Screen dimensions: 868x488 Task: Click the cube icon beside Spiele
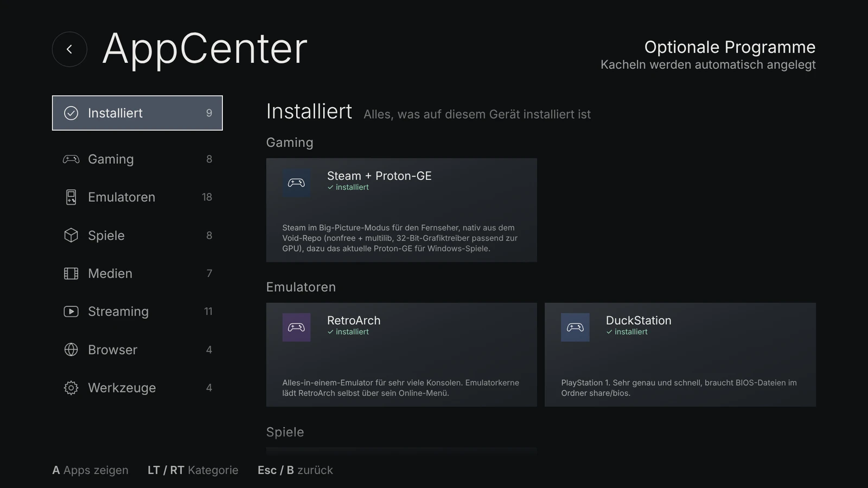pyautogui.click(x=71, y=235)
